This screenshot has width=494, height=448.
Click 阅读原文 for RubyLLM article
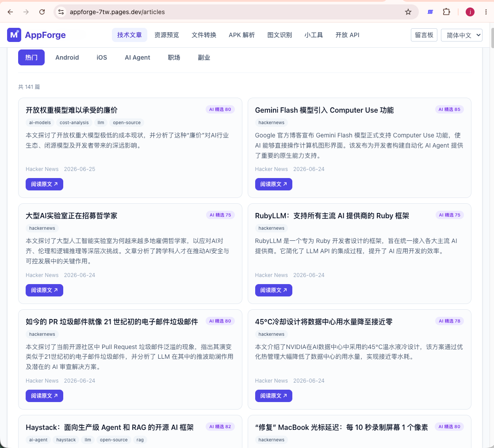click(273, 290)
